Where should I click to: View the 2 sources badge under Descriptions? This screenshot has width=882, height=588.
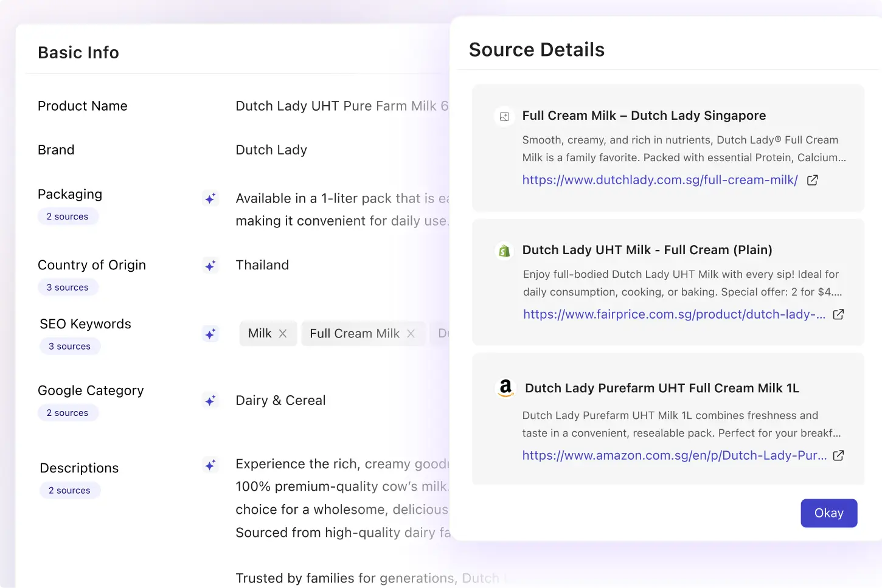pos(70,491)
